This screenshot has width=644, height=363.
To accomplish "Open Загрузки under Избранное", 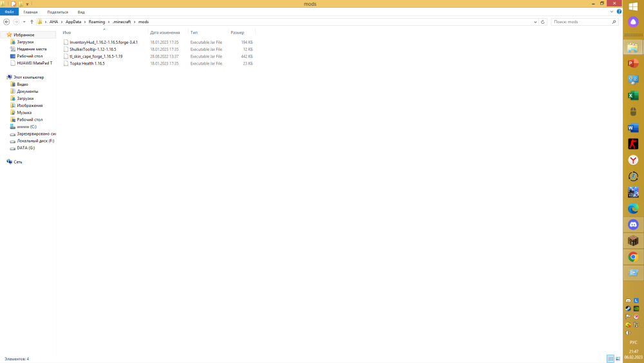I will (x=25, y=42).
